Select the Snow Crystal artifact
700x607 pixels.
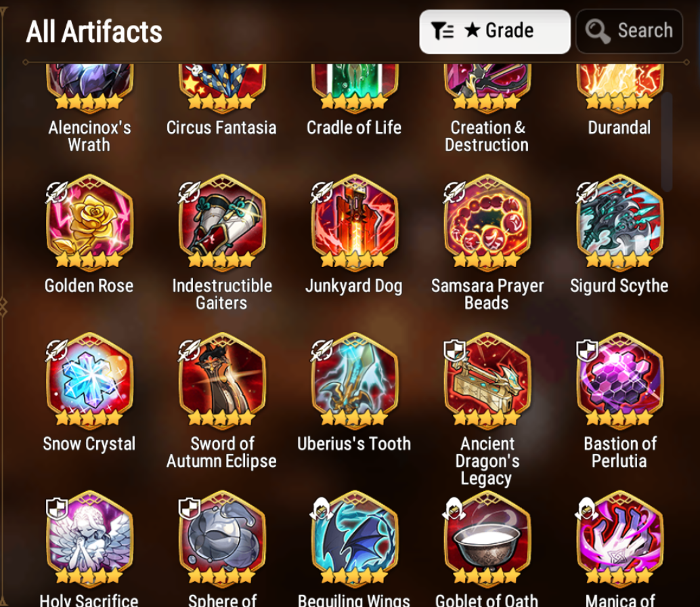(89, 381)
